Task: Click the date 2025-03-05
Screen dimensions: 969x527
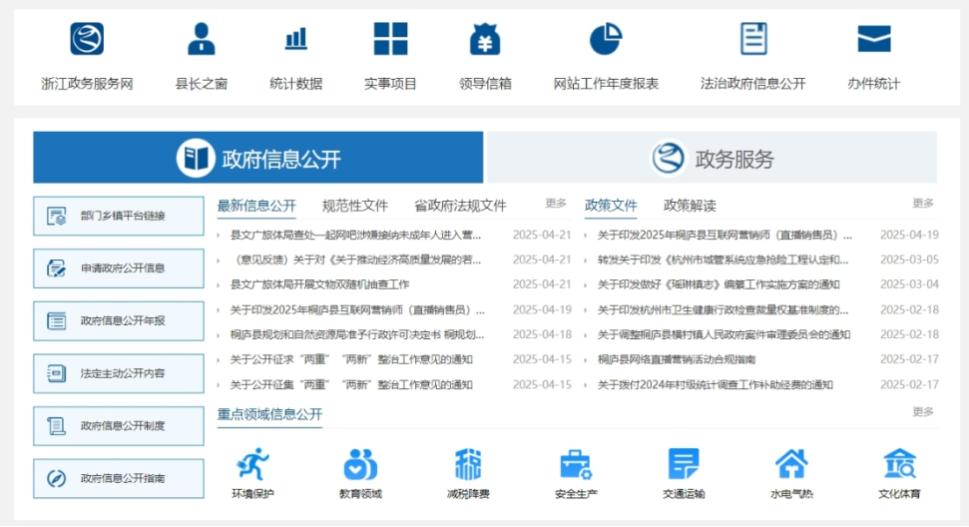Action: [x=909, y=260]
